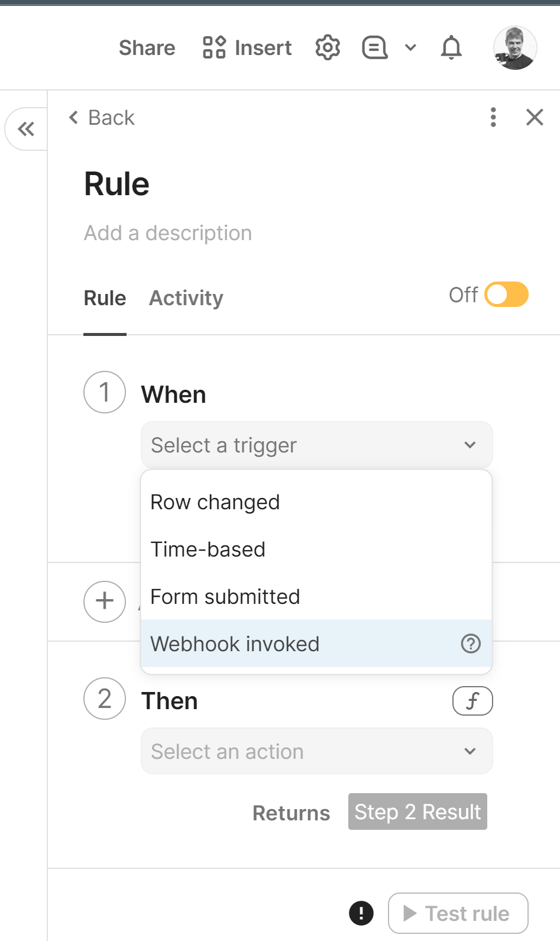The height and width of the screenshot is (941, 560).
Task: Click the help icon on Webhook invoked
Action: [471, 643]
